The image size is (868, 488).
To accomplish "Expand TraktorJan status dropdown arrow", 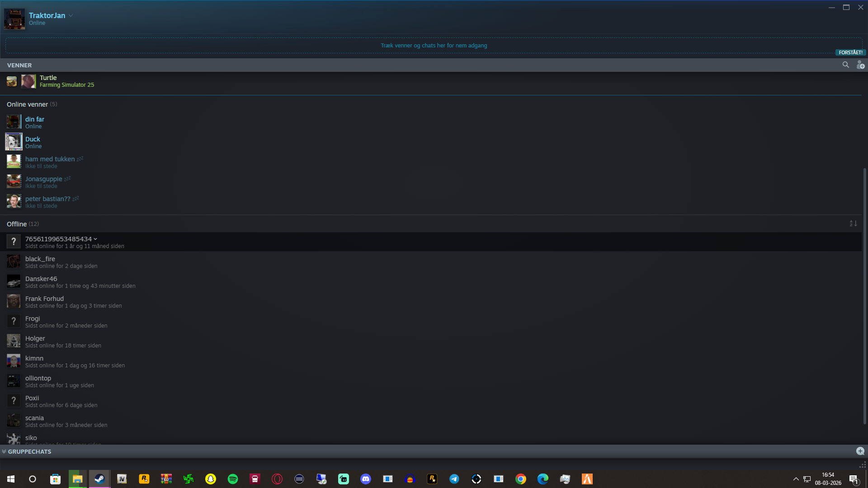I will (71, 16).
